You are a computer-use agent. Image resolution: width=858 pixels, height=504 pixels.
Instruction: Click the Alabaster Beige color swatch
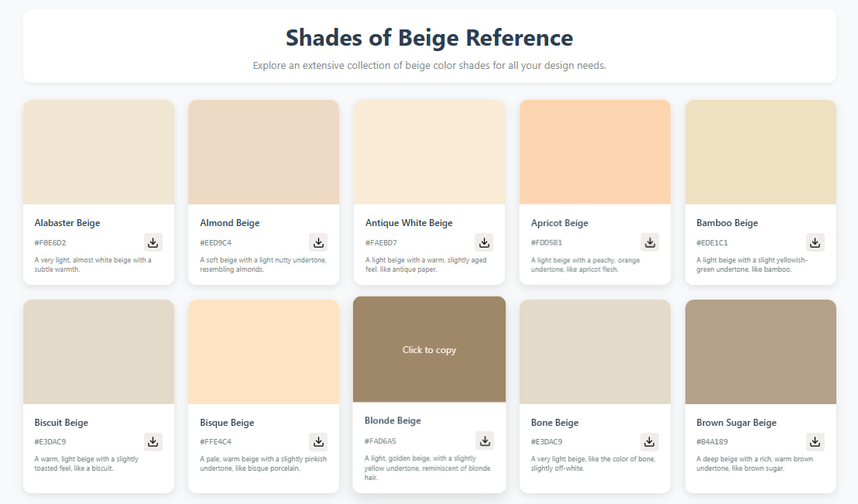point(98,152)
